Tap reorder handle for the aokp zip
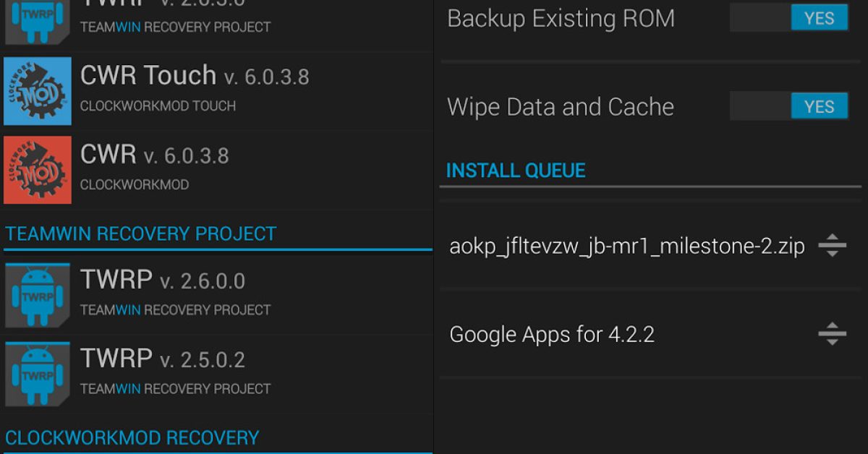Image resolution: width=868 pixels, height=454 pixels. tap(832, 247)
